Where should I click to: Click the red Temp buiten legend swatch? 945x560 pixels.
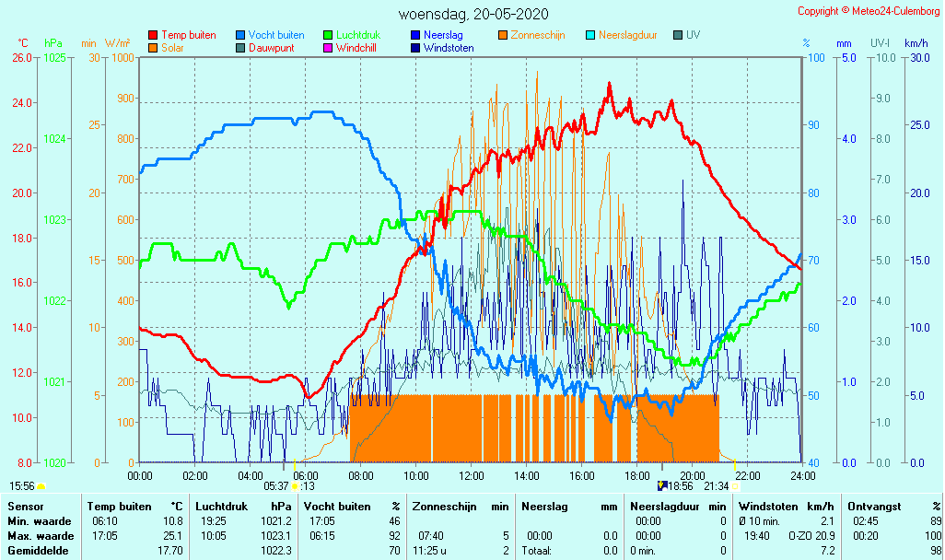[153, 35]
